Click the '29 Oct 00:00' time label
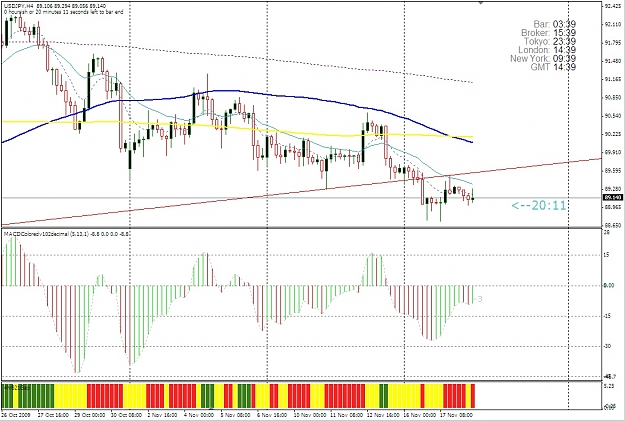This screenshot has width=625, height=421. [90, 415]
